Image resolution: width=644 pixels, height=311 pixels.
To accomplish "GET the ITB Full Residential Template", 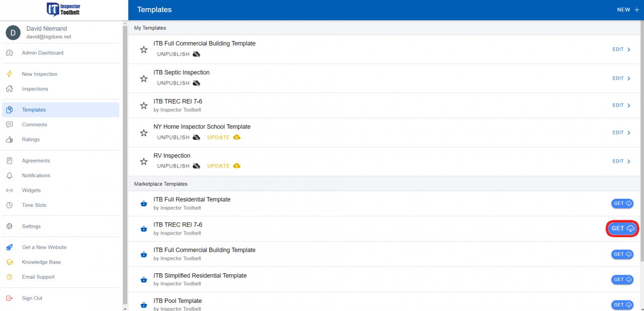I will 622,203.
